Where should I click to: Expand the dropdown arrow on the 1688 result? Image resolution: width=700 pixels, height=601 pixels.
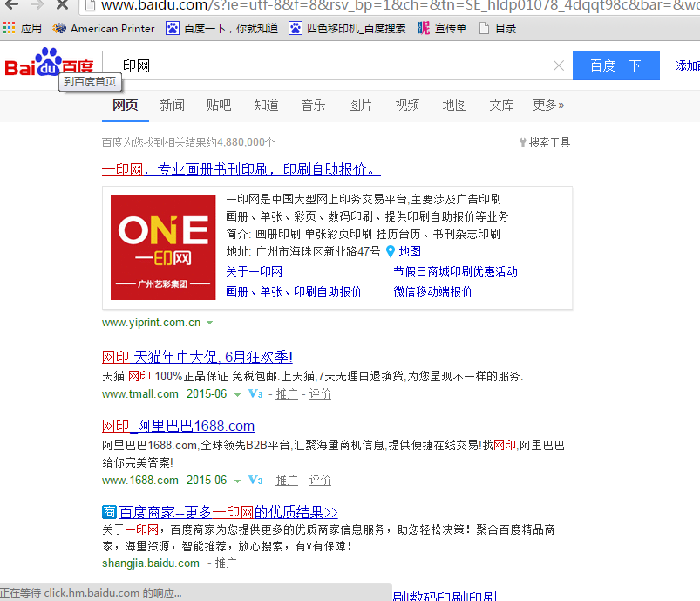pyautogui.click(x=237, y=481)
